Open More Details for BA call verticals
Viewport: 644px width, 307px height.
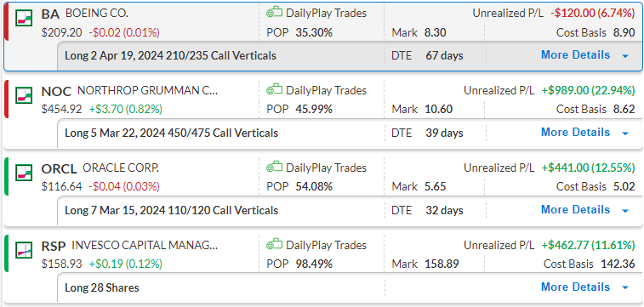pyautogui.click(x=575, y=55)
